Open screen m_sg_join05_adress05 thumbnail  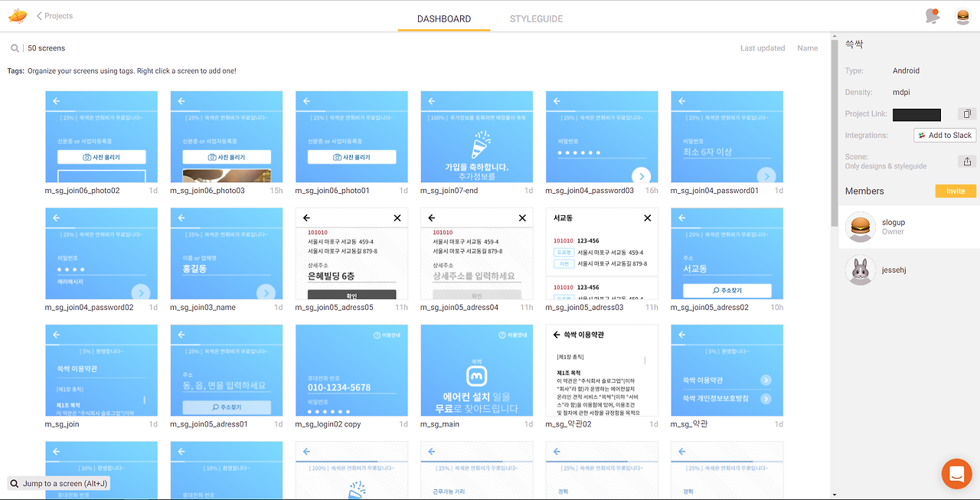click(x=351, y=253)
